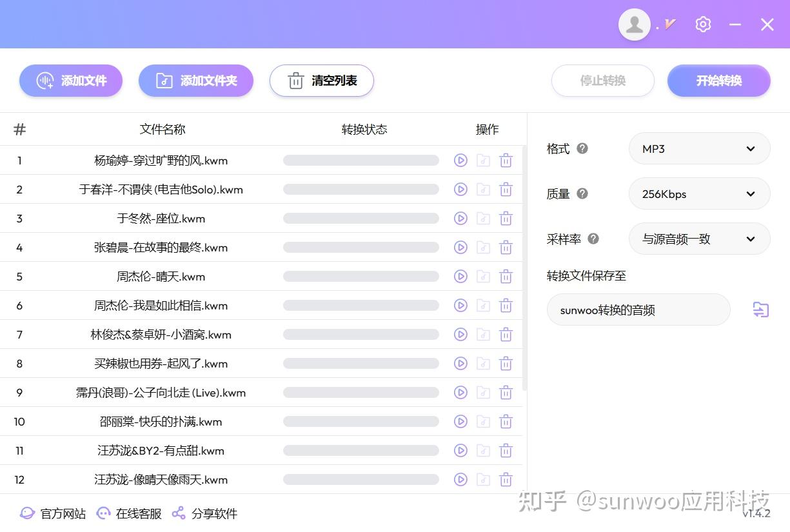Viewport: 790px width, 532px height.
Task: Expand the 采样率 sample rate dropdown
Action: [699, 239]
